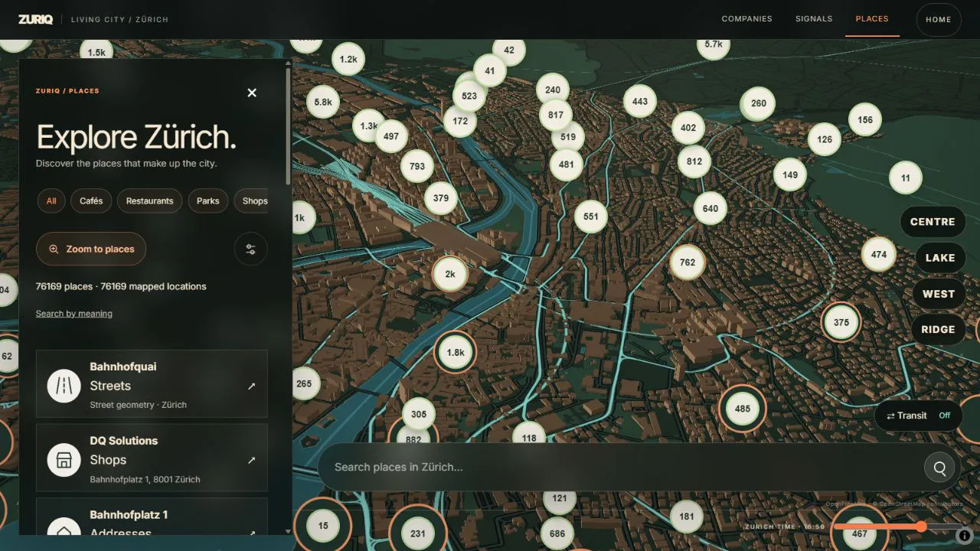Image resolution: width=980 pixels, height=551 pixels.
Task: Open the Bahnhofquai Streets result
Action: [152, 384]
